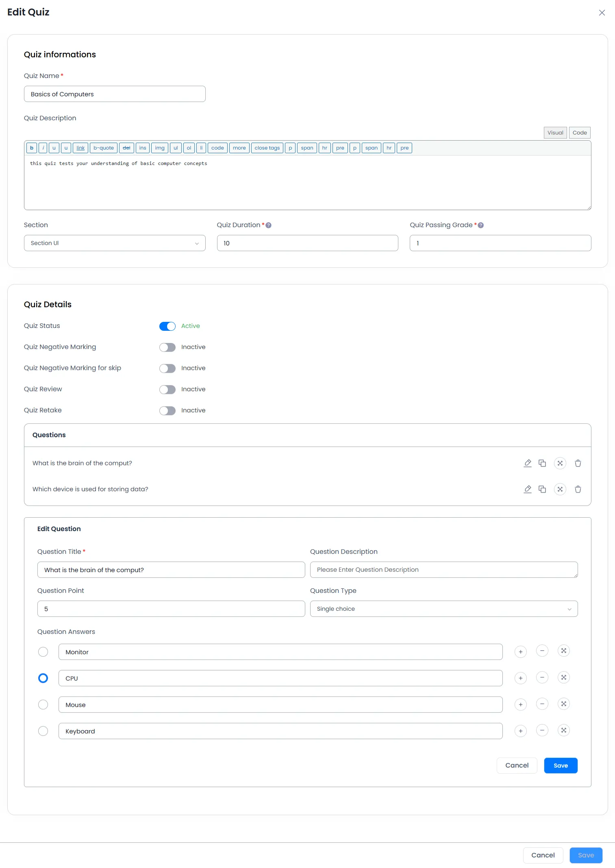The width and height of the screenshot is (615, 868).
Task: Click edit pencil icon for first question
Action: (x=528, y=463)
